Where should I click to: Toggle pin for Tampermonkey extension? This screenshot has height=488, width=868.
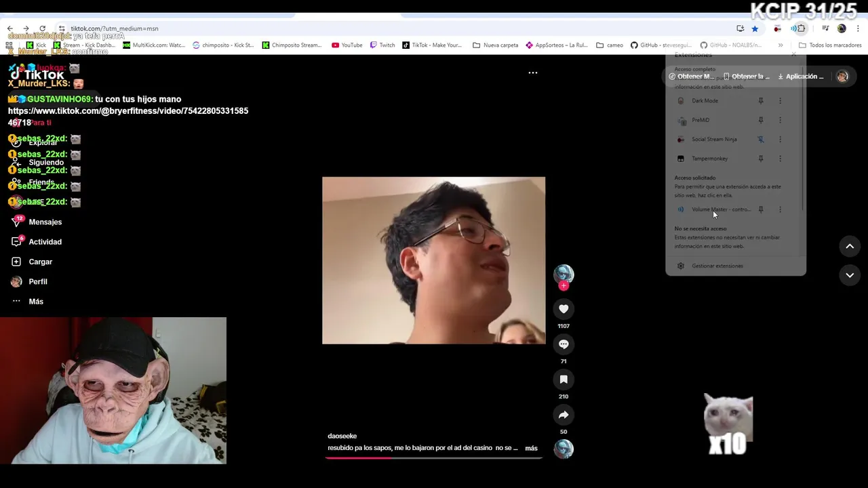coord(761,159)
